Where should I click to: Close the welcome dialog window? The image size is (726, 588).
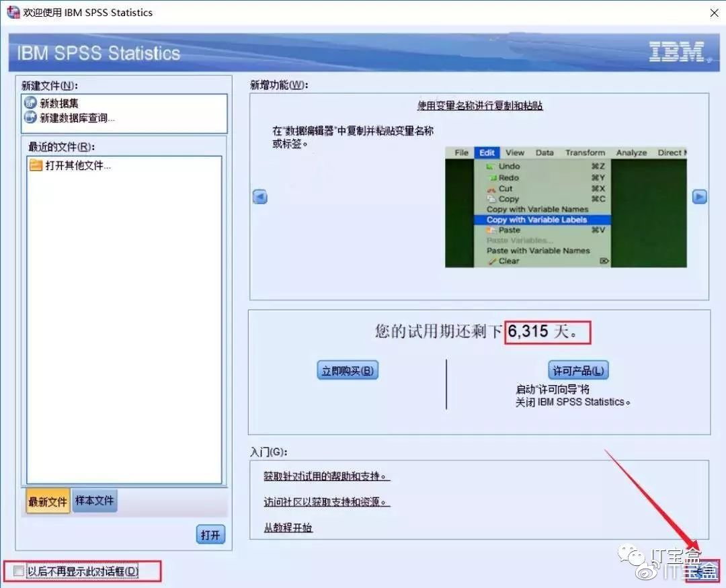click(714, 13)
